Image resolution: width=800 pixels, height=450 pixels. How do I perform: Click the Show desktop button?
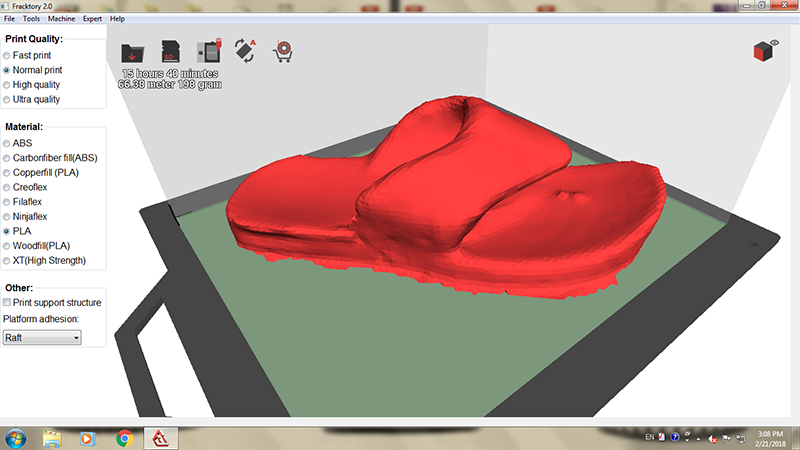(796, 438)
